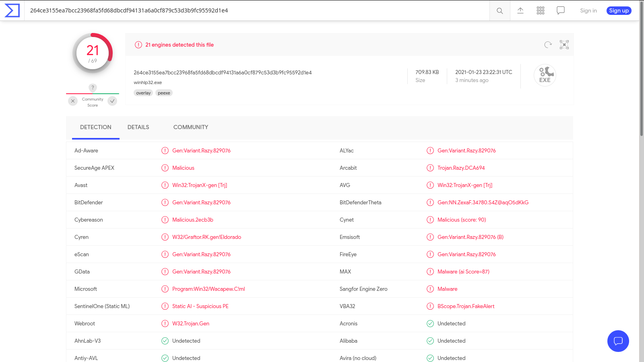644x362 pixels.
Task: Click VBA32 result BScope.Trojan.FakeAlert
Action: tap(466, 306)
